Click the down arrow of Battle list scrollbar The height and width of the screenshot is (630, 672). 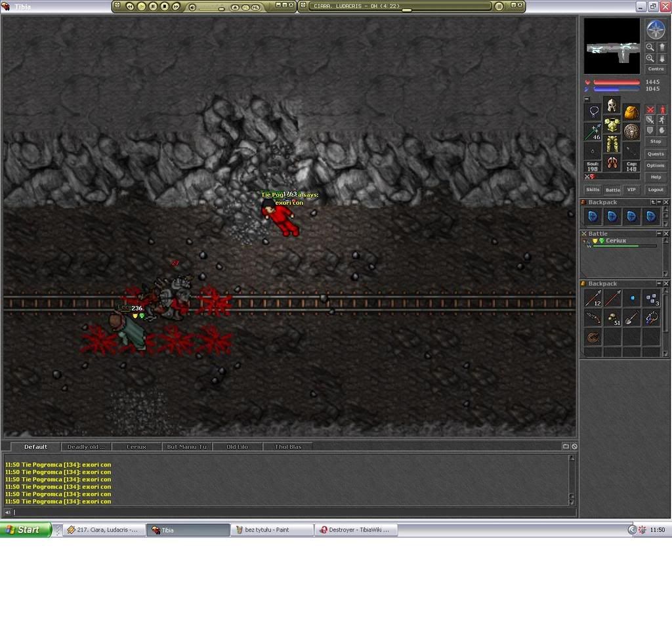pyautogui.click(x=665, y=274)
